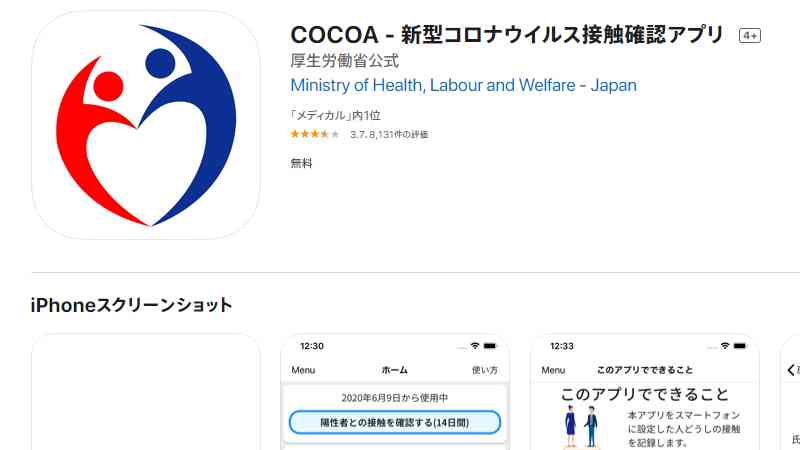Click the 厚生労働省公式 subtitle text
The width and height of the screenshot is (800, 450).
(x=344, y=61)
